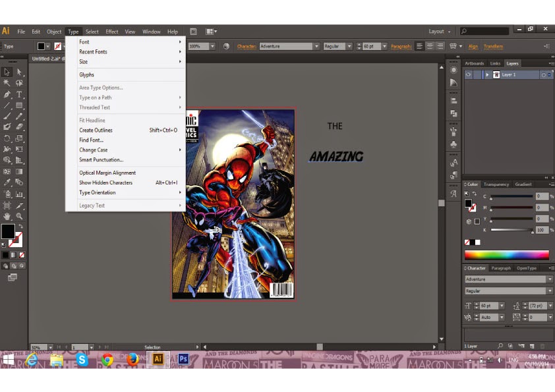Open the kerning Auto dropdown
555x392 pixels.
[502, 318]
